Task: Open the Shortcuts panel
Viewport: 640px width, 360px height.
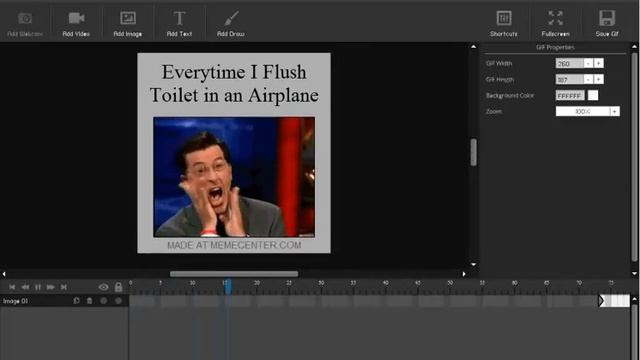Action: coord(504,24)
